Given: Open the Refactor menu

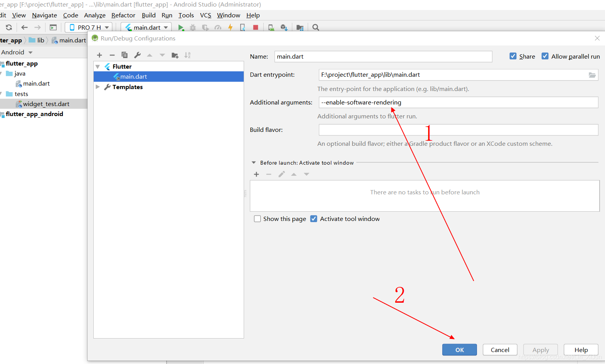Looking at the screenshot, I should [x=123, y=15].
